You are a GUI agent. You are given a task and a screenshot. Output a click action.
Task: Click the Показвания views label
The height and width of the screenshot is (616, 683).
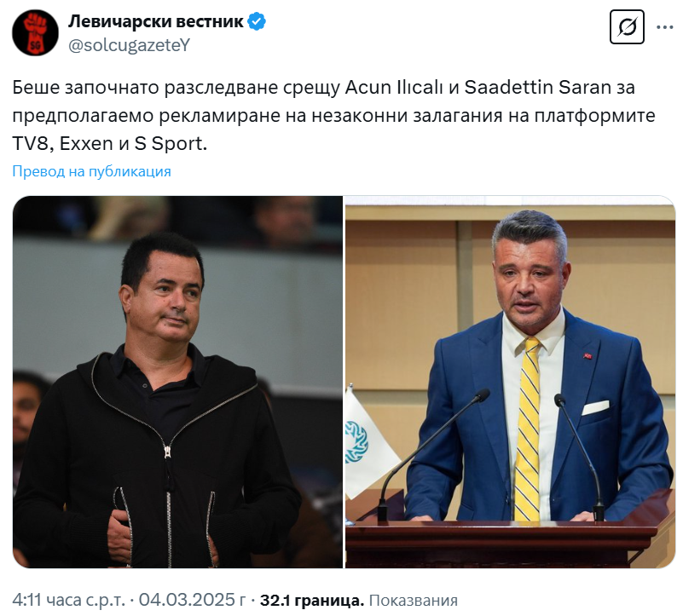pos(414,601)
